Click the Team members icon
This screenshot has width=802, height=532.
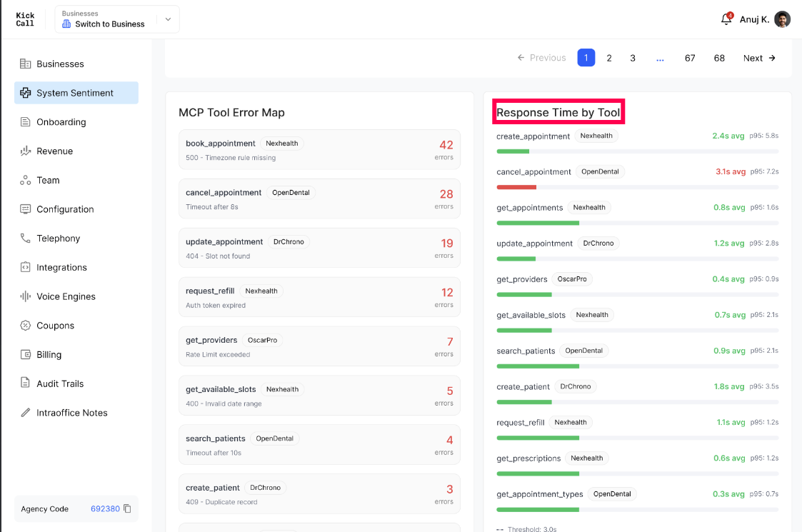(x=25, y=180)
